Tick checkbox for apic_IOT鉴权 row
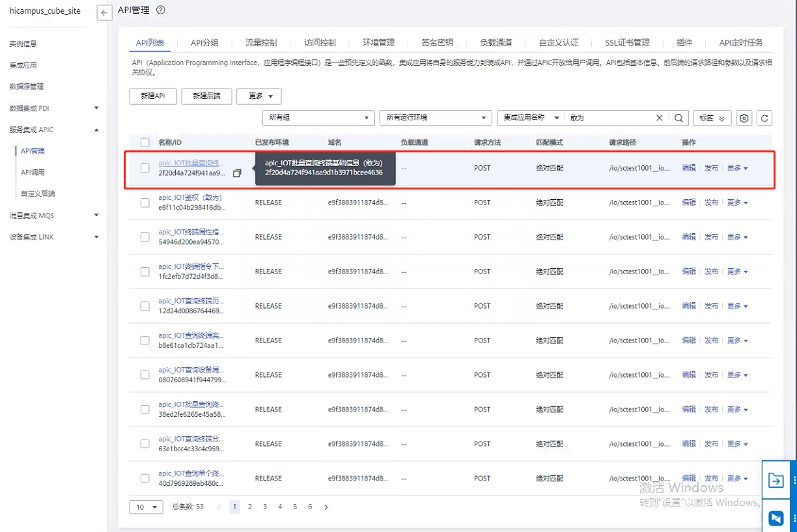The image size is (797, 532). coord(145,203)
